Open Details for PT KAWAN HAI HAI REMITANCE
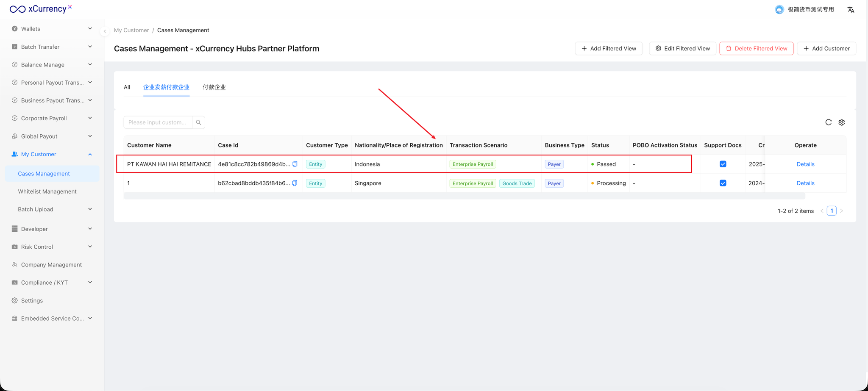The height and width of the screenshot is (391, 868). click(805, 164)
